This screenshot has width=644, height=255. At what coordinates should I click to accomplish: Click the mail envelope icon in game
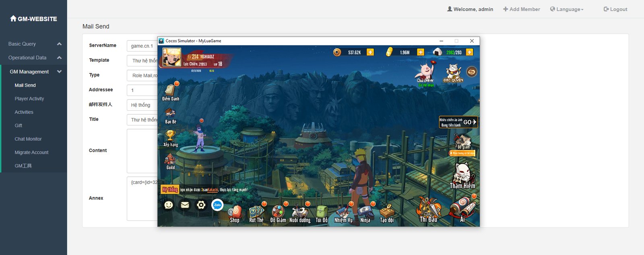(x=185, y=205)
